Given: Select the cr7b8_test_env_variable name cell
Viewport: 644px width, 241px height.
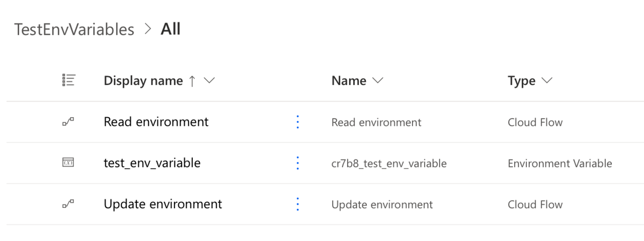Looking at the screenshot, I should click(389, 164).
